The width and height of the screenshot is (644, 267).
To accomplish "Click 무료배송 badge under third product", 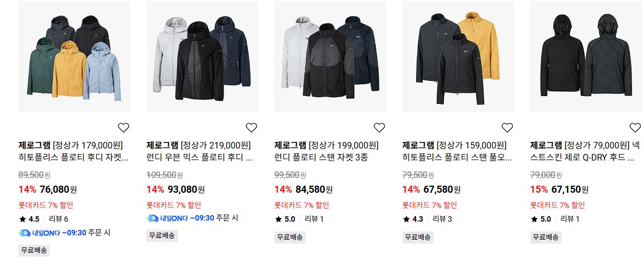I will tap(290, 237).
